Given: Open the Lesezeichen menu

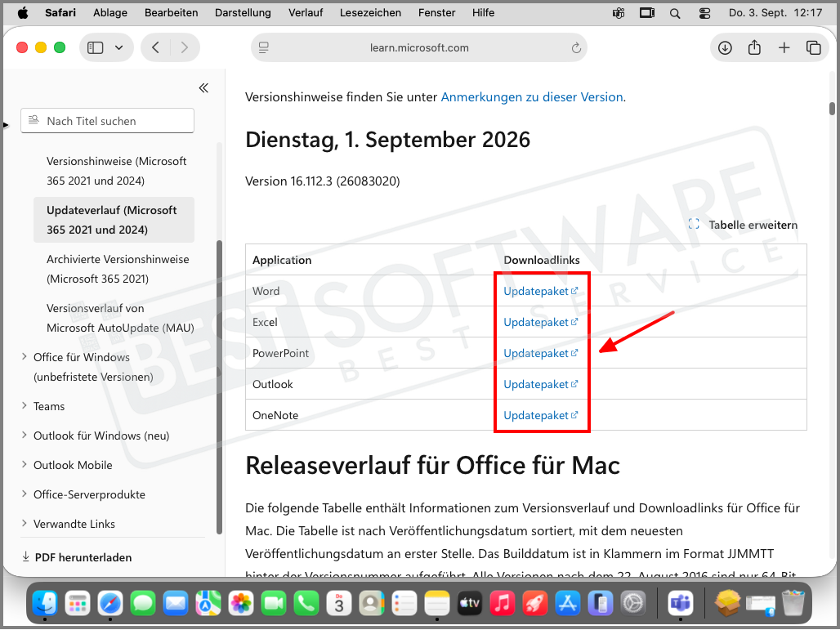Looking at the screenshot, I should [x=370, y=13].
